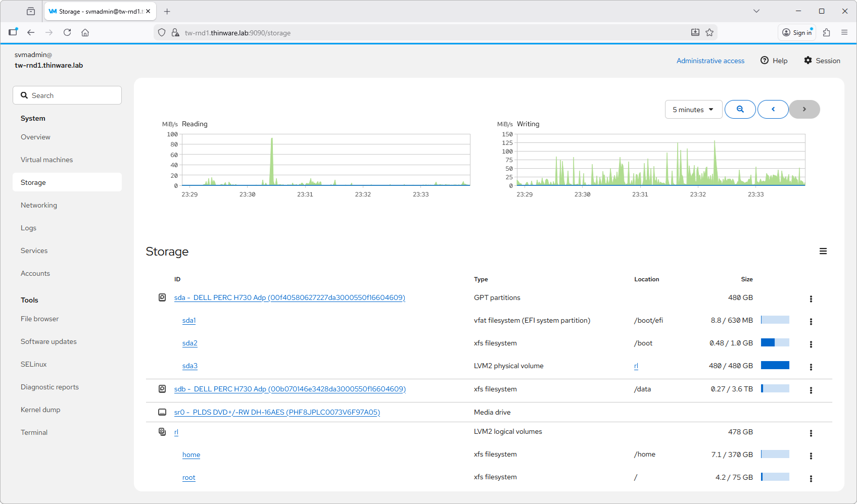Open kebab menu for root logical volume
The height and width of the screenshot is (504, 857).
click(811, 478)
